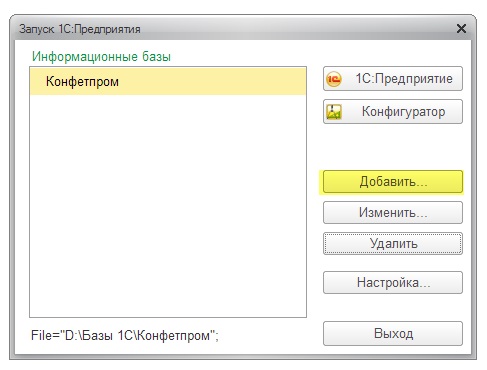This screenshot has width=487, height=370.
Task: Click the File="D:\Базы 1С\Конфетпром" path text
Action: pyautogui.click(x=125, y=335)
